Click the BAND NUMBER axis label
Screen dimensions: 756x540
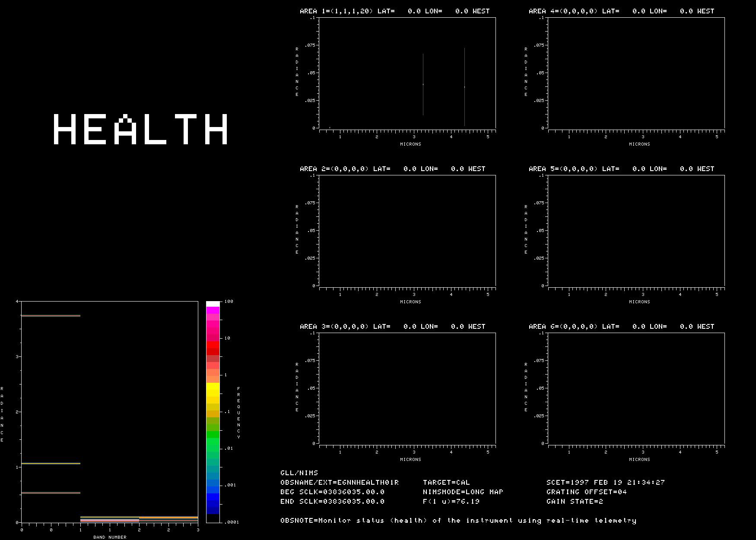pos(110,537)
